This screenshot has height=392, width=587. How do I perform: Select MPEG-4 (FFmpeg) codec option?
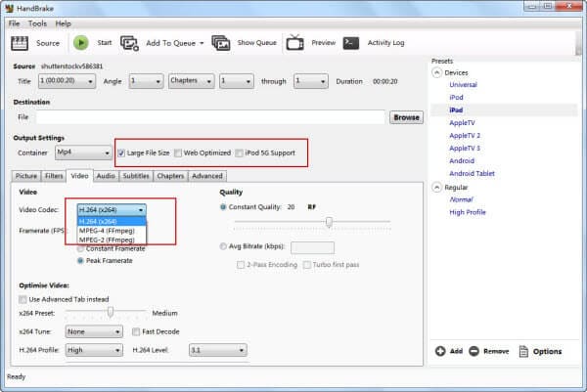(112, 231)
